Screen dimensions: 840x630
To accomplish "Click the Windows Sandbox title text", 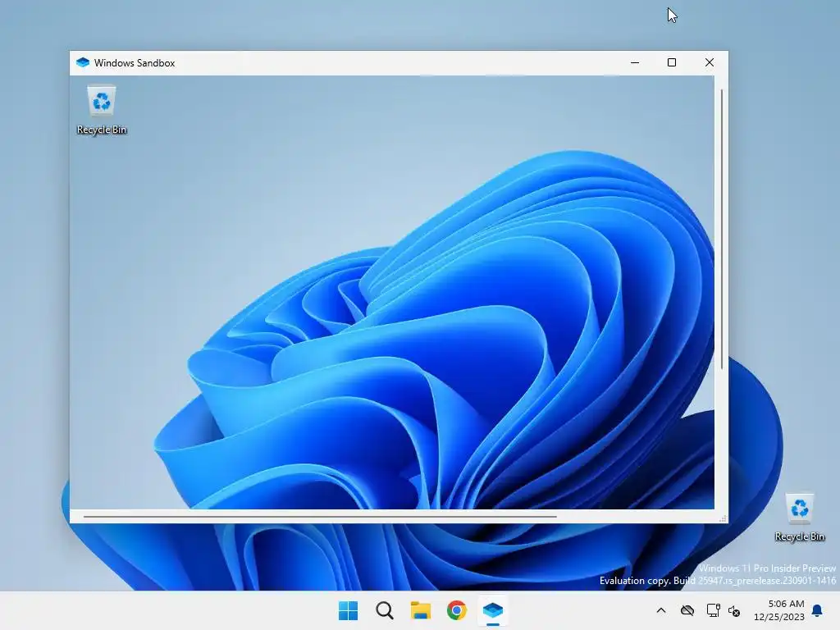I will click(135, 62).
